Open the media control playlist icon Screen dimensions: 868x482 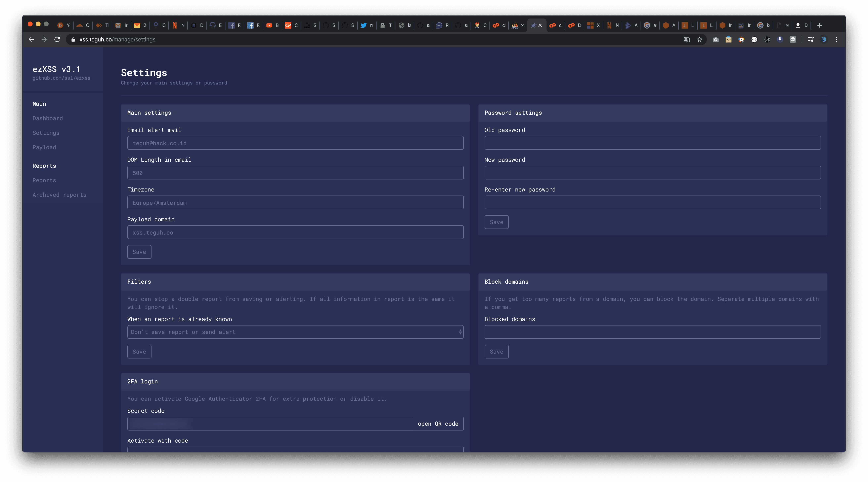click(x=810, y=39)
